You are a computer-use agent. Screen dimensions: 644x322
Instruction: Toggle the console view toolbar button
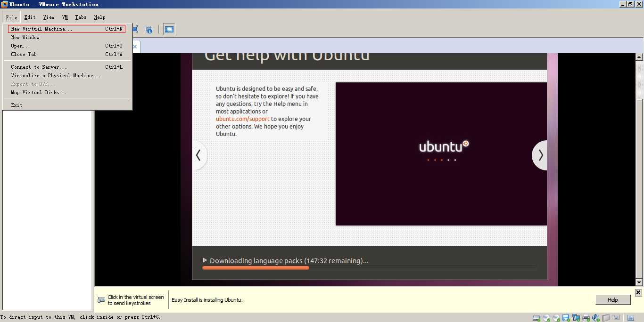pyautogui.click(x=169, y=29)
